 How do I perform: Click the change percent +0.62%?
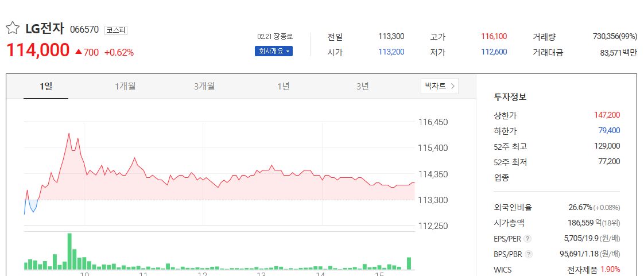click(119, 53)
